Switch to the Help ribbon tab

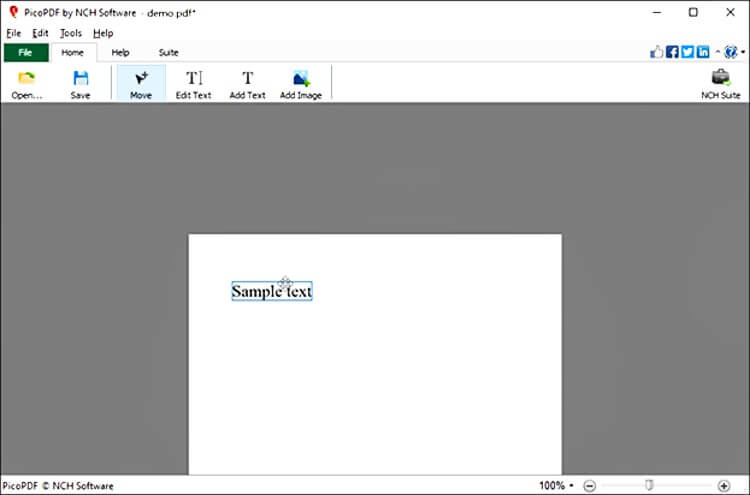121,53
